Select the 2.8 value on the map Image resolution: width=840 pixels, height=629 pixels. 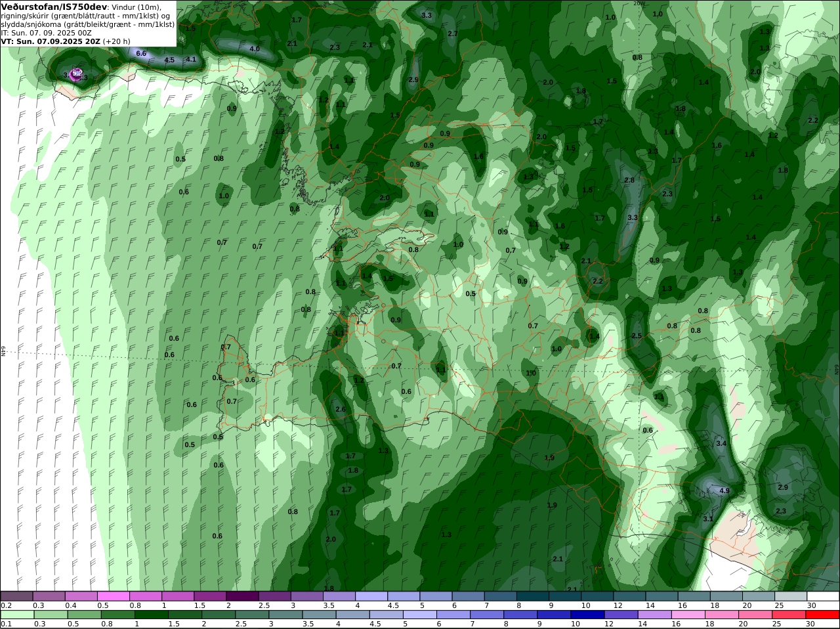[629, 180]
